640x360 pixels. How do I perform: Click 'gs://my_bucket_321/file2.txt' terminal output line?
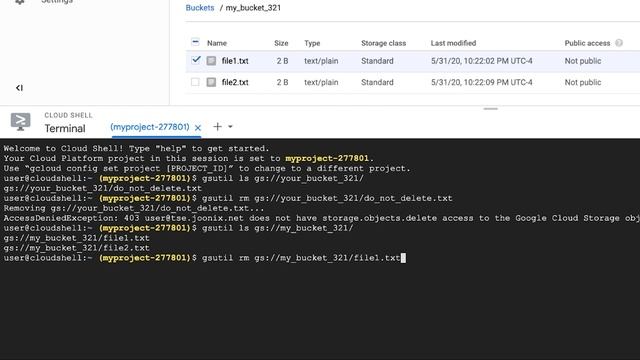click(77, 248)
